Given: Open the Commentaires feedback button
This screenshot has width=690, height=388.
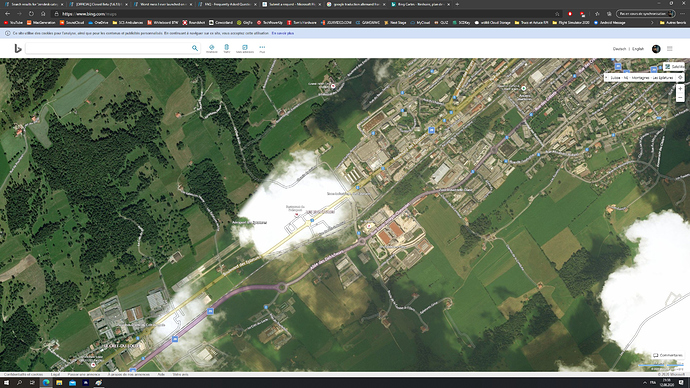Looking at the screenshot, I should coord(668,355).
